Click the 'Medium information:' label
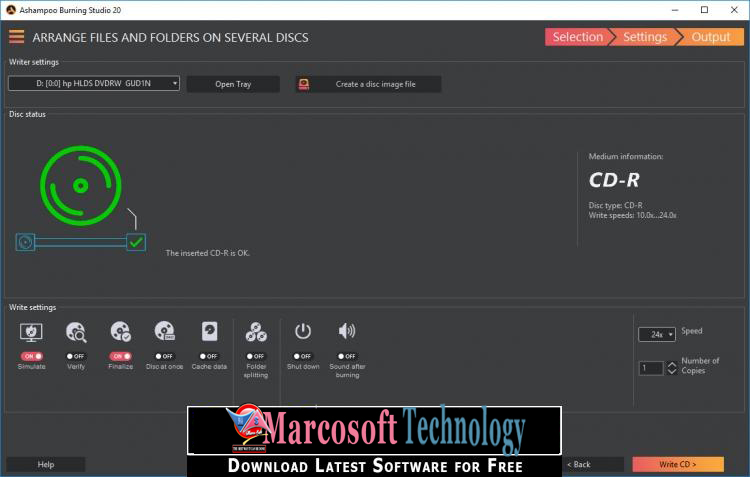Screen dimensions: 750x477 (x=626, y=156)
